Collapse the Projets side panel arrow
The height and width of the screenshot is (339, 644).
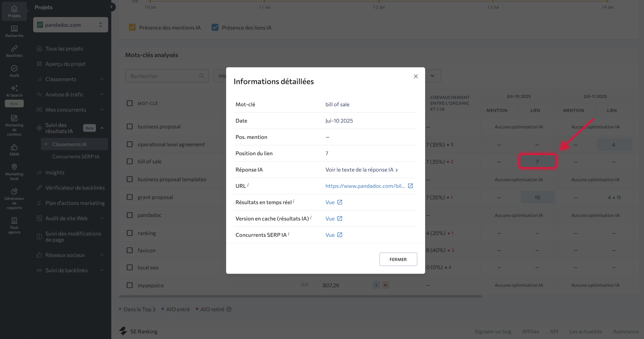pos(111,7)
